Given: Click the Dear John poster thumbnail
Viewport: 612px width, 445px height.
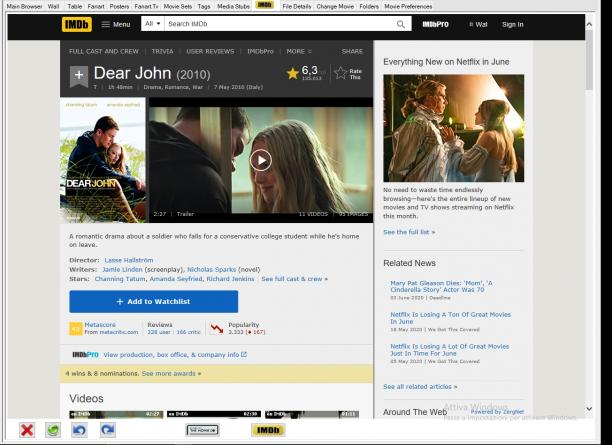Looking at the screenshot, I should pos(103,160).
